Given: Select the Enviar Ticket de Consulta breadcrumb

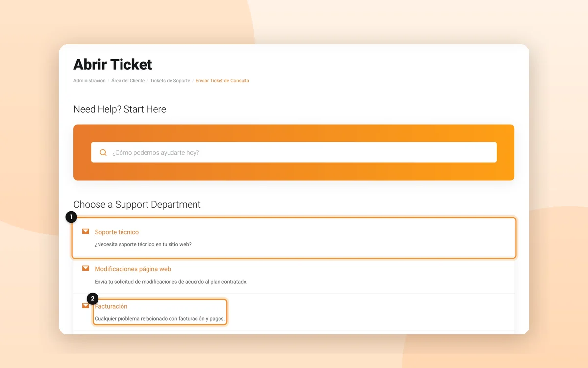Looking at the screenshot, I should tap(222, 81).
